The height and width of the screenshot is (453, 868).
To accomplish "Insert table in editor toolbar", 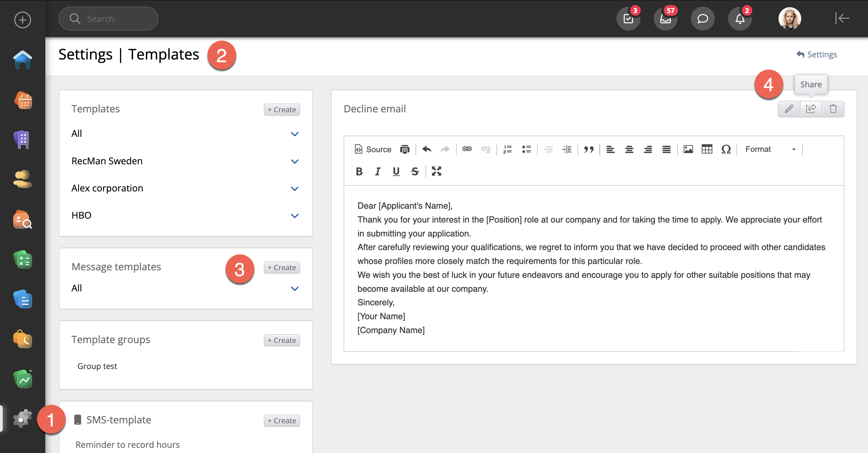I will [x=707, y=149].
